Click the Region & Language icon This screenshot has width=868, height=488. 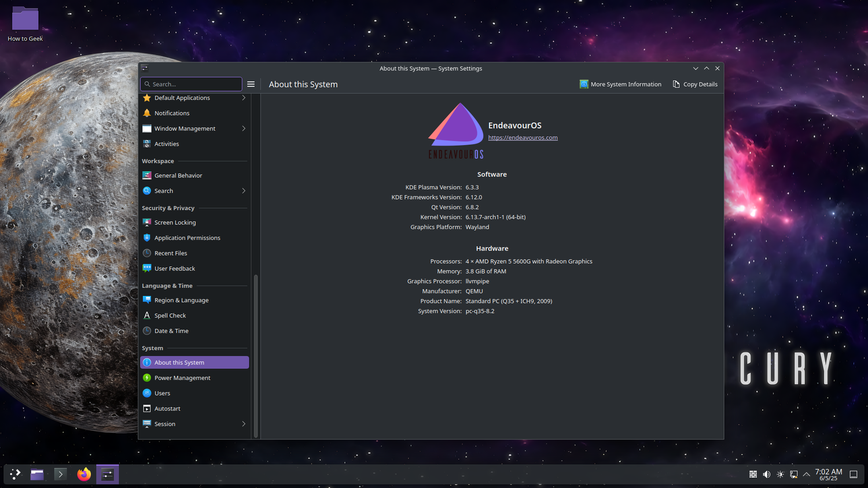(147, 300)
